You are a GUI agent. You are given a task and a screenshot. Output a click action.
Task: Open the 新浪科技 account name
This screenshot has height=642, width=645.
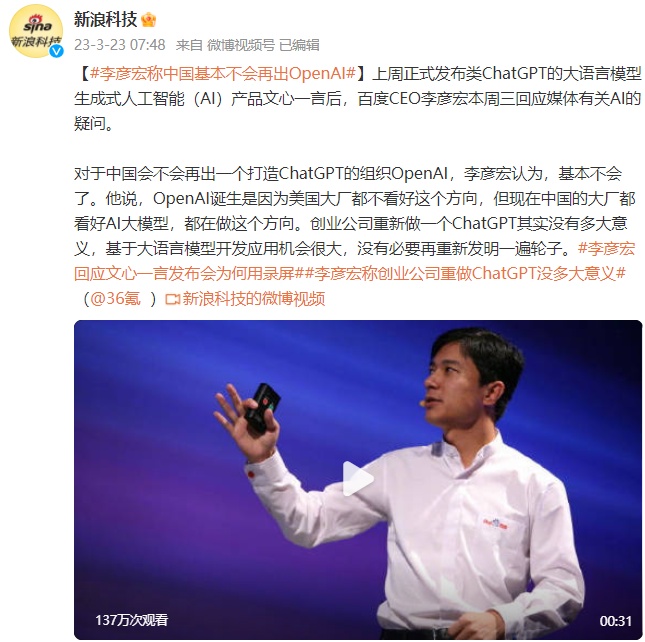[105, 19]
